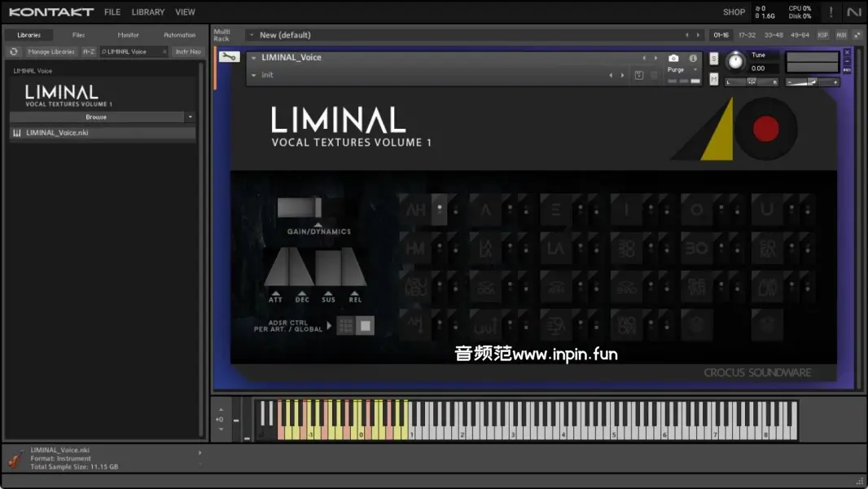Open the LIBRARY menu
The width and height of the screenshot is (868, 489).
click(x=148, y=11)
